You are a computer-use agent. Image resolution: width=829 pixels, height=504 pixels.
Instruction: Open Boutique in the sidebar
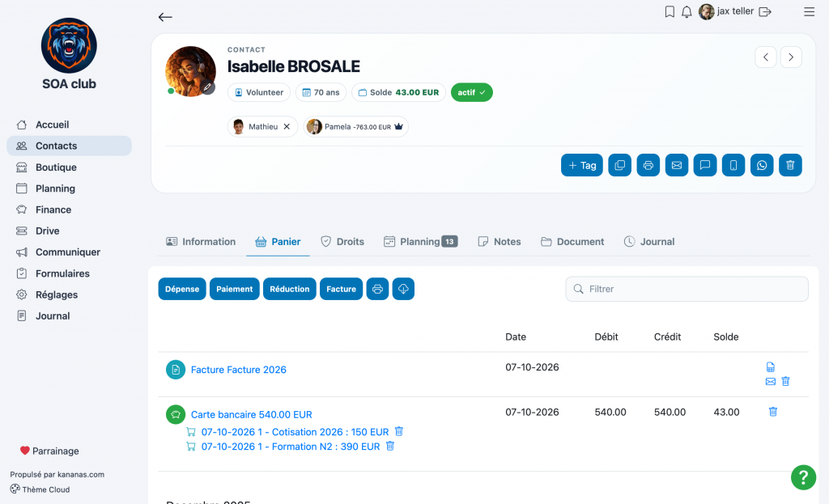pos(70,167)
